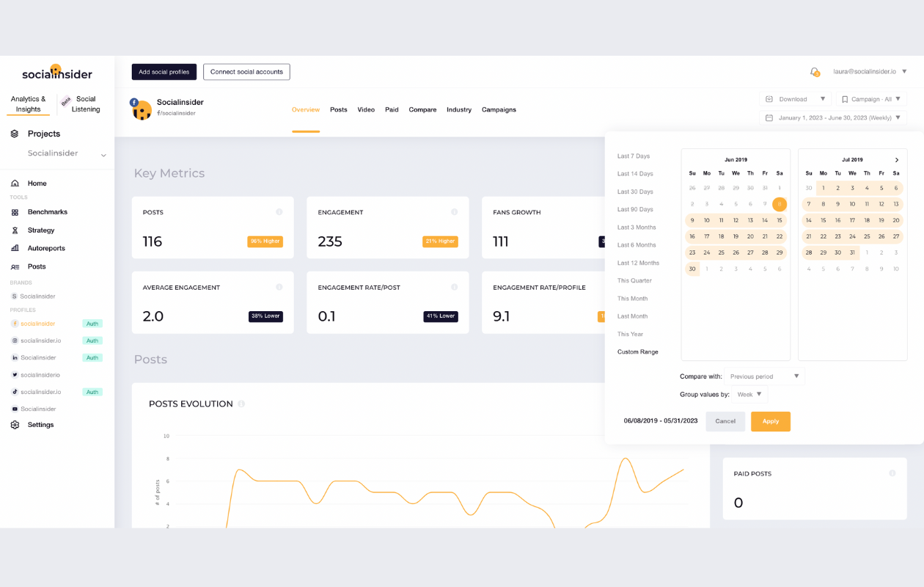The width and height of the screenshot is (924, 587).
Task: Click the Connect social accounts button
Action: click(246, 72)
